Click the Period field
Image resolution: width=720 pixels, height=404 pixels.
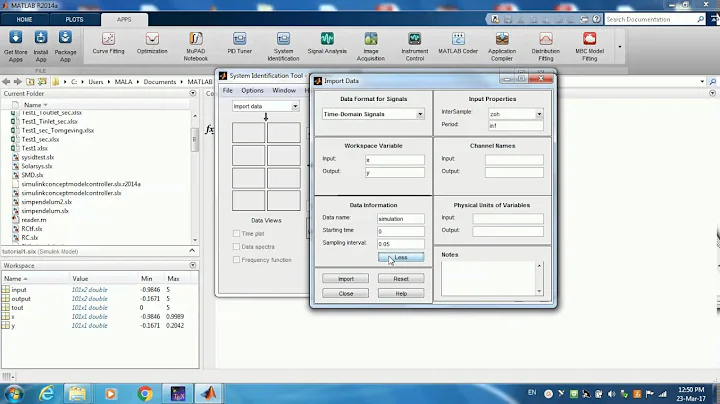tap(516, 125)
